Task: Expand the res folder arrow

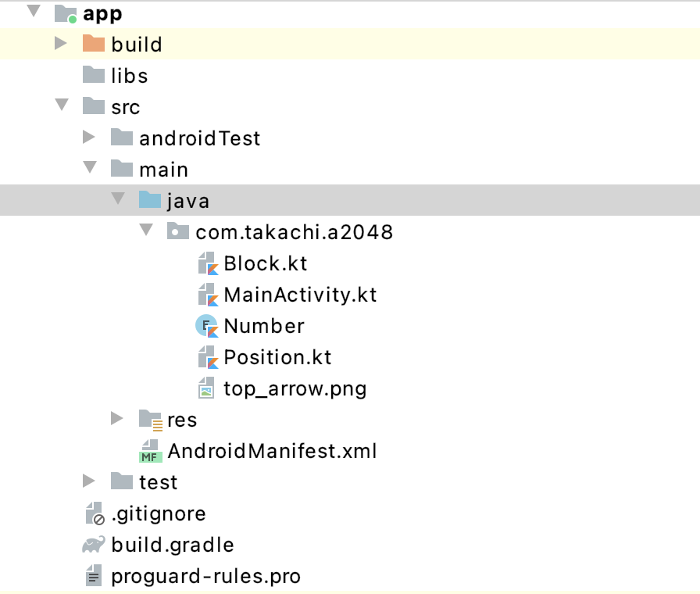Action: tap(117, 419)
